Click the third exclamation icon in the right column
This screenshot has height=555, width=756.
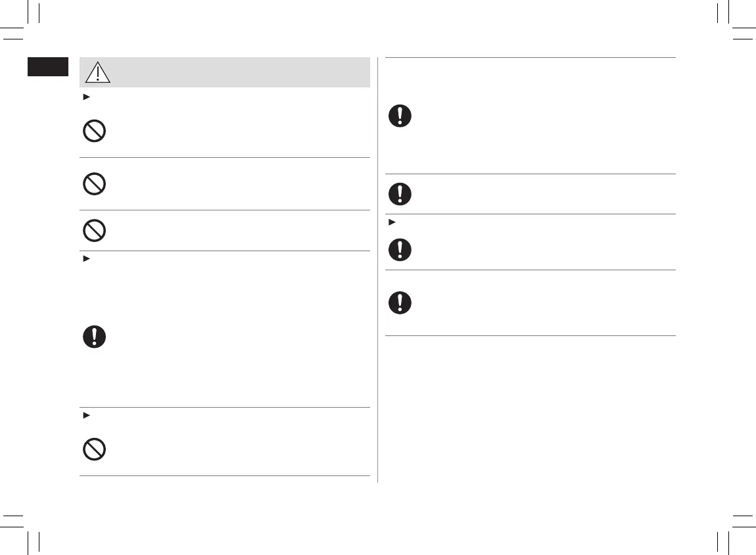(x=400, y=249)
